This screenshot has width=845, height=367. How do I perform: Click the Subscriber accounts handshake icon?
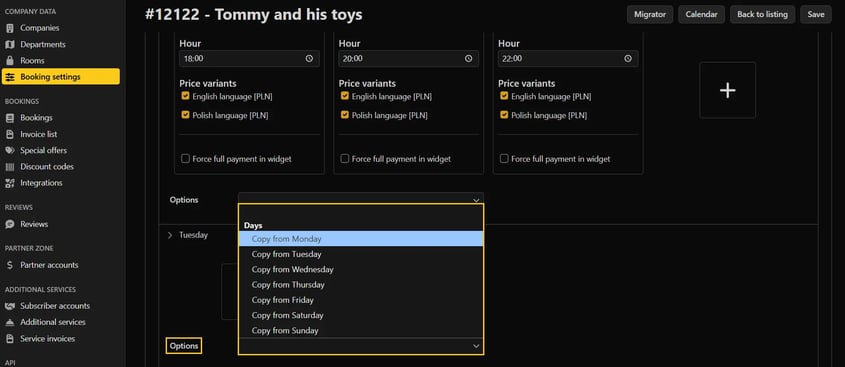(10, 306)
